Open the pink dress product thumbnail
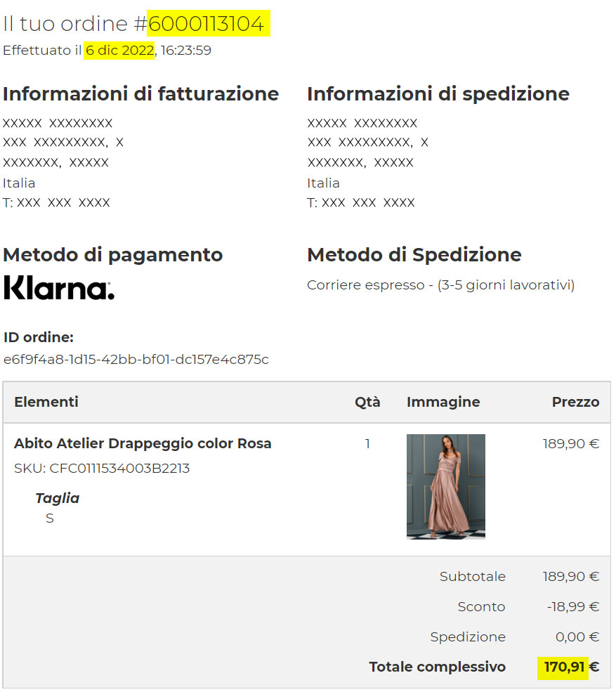This screenshot has width=616, height=692. tap(446, 486)
